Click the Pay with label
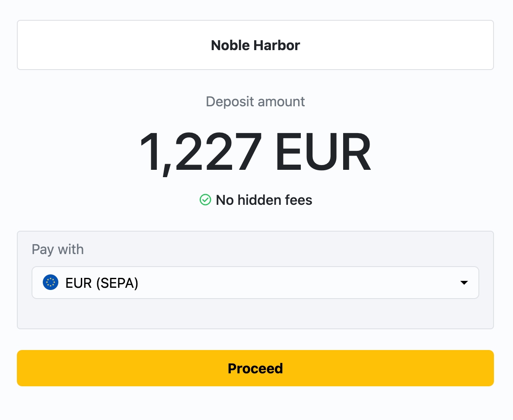 click(x=57, y=250)
